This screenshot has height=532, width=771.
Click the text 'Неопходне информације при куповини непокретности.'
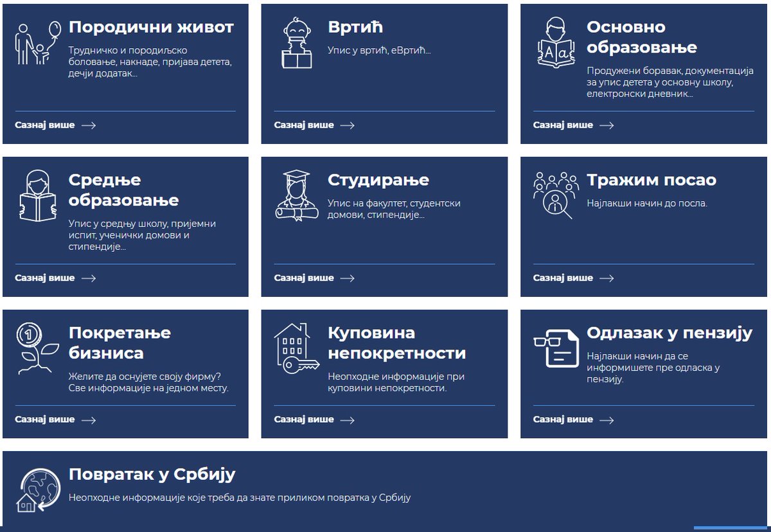click(396, 382)
